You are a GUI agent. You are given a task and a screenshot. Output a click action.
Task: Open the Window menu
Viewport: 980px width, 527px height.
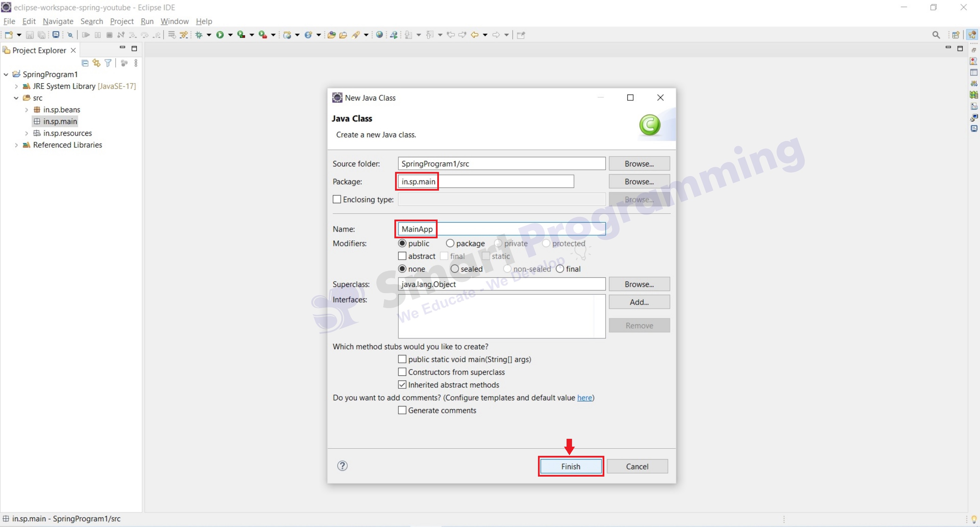pos(175,21)
